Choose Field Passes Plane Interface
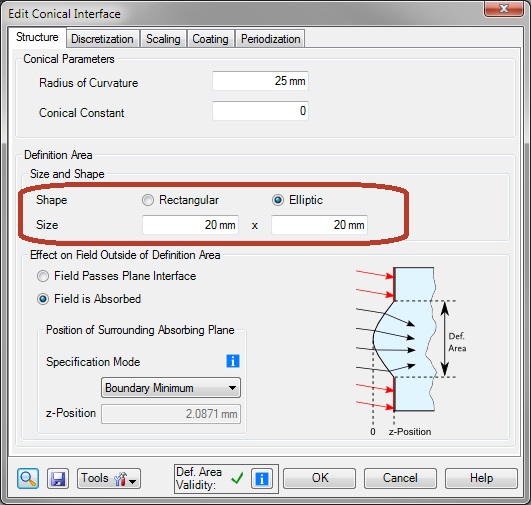531x505 pixels. (43, 276)
